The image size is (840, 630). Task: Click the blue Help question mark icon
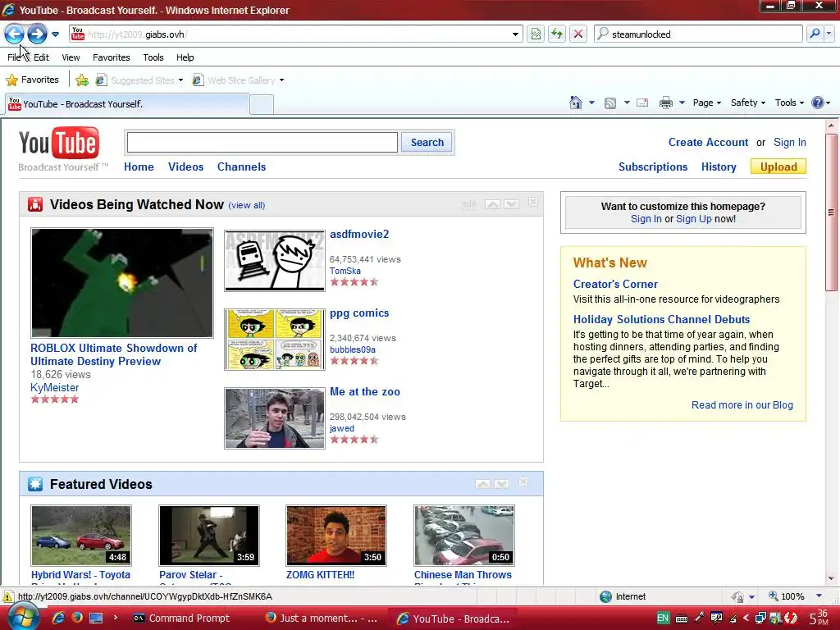point(818,103)
